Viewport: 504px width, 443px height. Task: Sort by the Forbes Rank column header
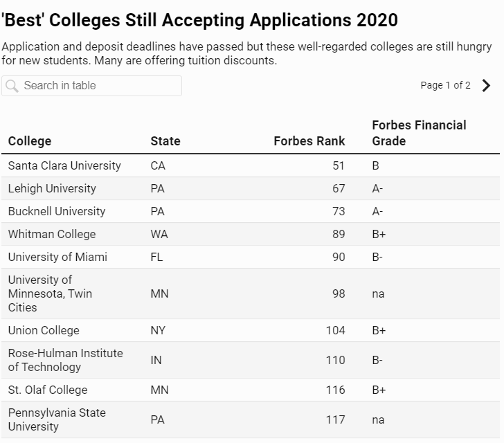pos(309,141)
